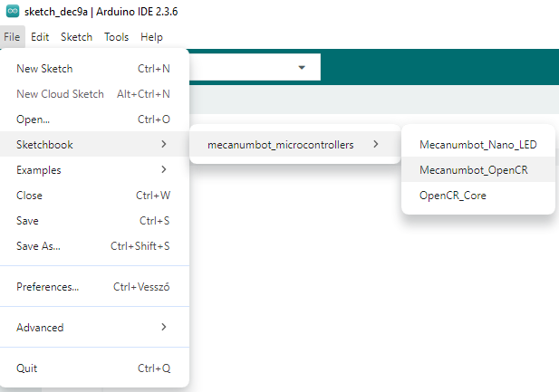Select New Cloud Sketch entry
The width and height of the screenshot is (559, 392).
click(x=94, y=94)
